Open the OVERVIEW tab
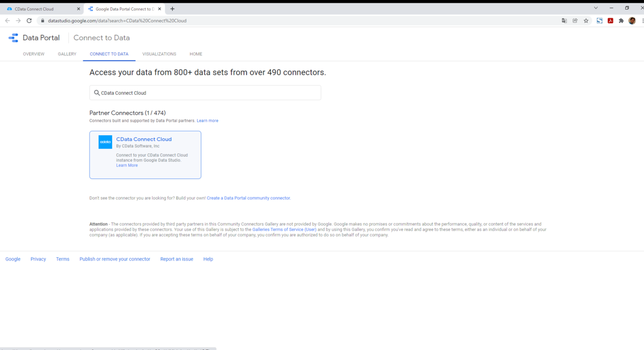 34,54
